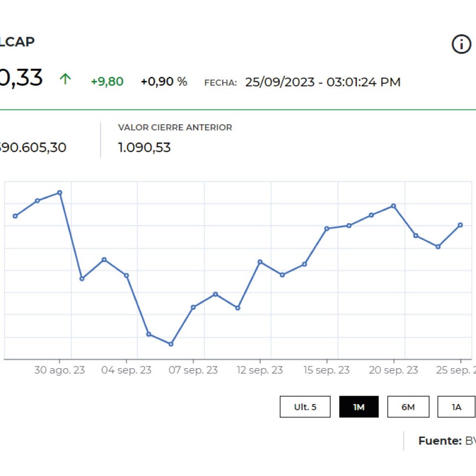Click the 20 sep. 23 peak data point

click(x=393, y=206)
